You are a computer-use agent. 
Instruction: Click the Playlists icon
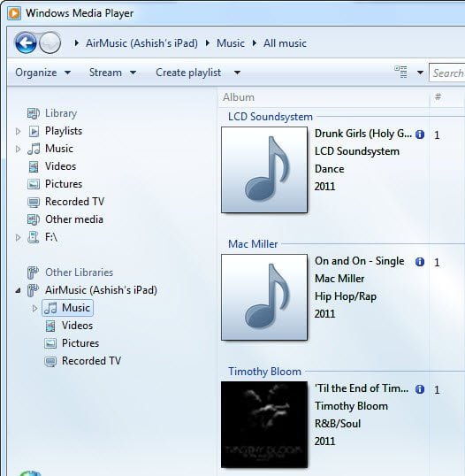coord(34,131)
